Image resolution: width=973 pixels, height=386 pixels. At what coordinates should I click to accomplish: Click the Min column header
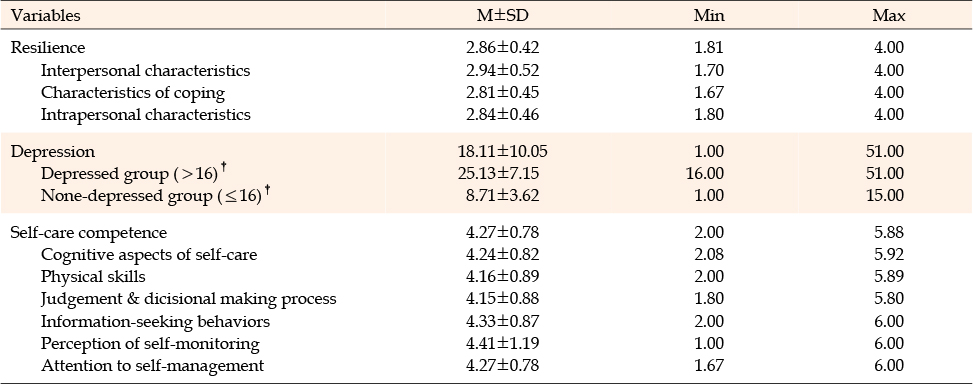[709, 16]
